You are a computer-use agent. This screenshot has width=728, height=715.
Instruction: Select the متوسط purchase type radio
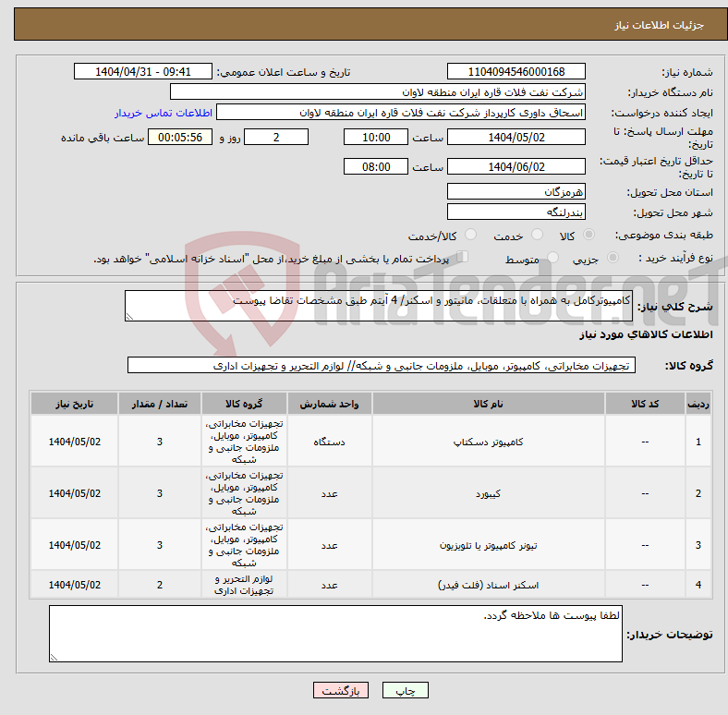pos(552,257)
